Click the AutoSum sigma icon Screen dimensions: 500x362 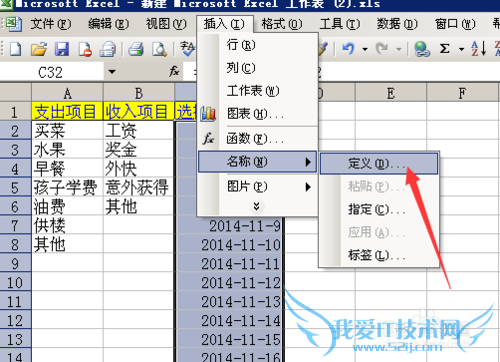[x=444, y=49]
